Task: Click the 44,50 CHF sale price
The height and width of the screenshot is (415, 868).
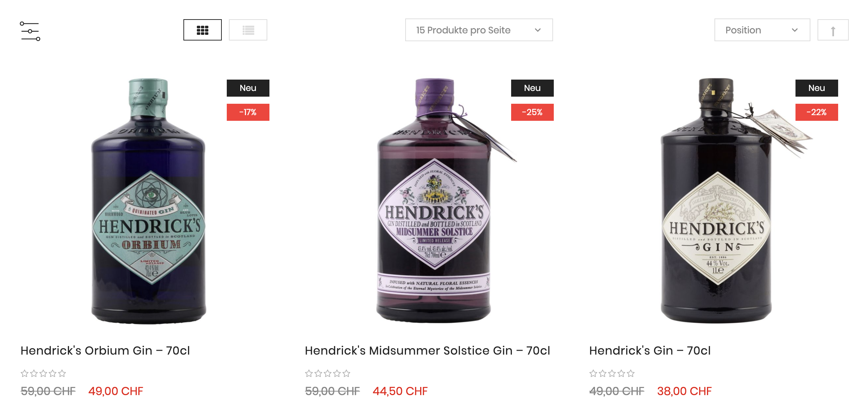Action: pyautogui.click(x=400, y=391)
